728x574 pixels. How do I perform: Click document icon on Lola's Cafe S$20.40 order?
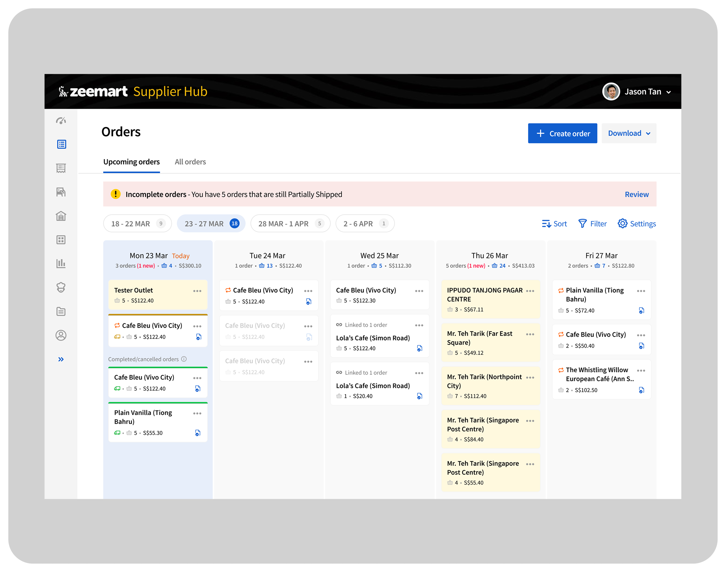pyautogui.click(x=420, y=396)
